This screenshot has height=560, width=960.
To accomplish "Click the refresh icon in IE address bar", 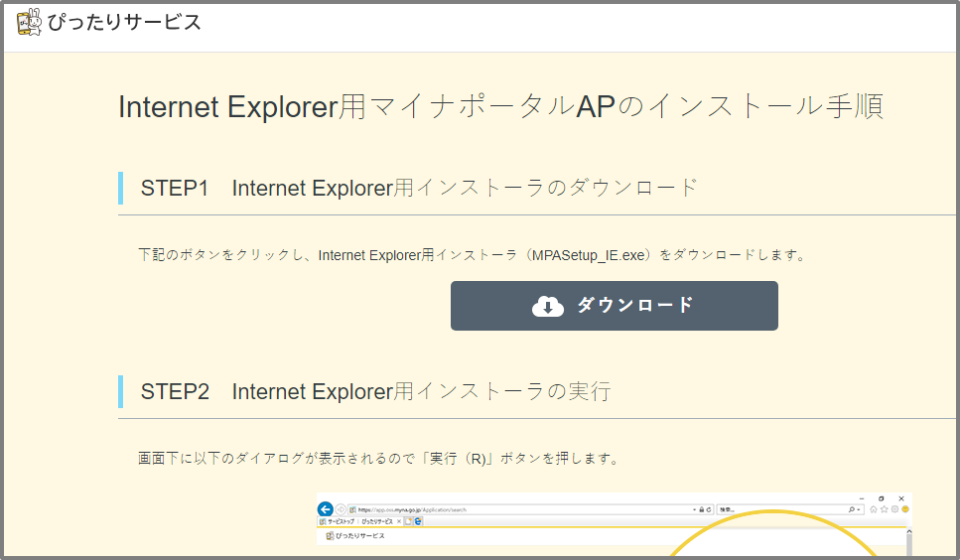I will (709, 509).
